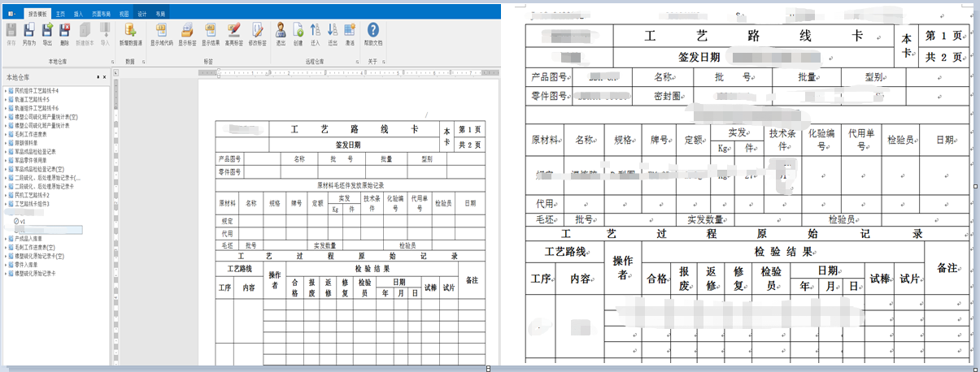The width and height of the screenshot is (980, 372).
Task: Expand the 民机组件工艺路线卡4 tree node
Action: click(6, 91)
